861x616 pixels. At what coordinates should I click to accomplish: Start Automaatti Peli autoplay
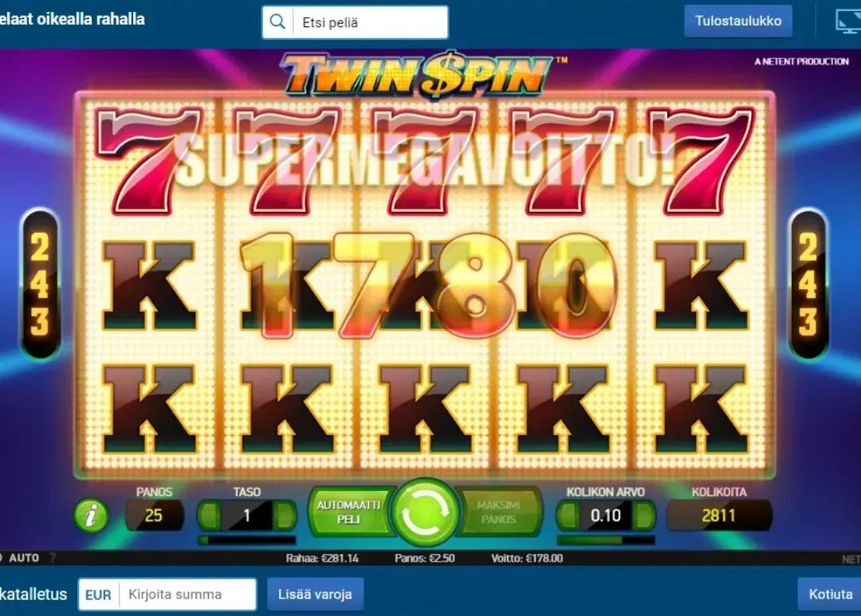click(348, 512)
